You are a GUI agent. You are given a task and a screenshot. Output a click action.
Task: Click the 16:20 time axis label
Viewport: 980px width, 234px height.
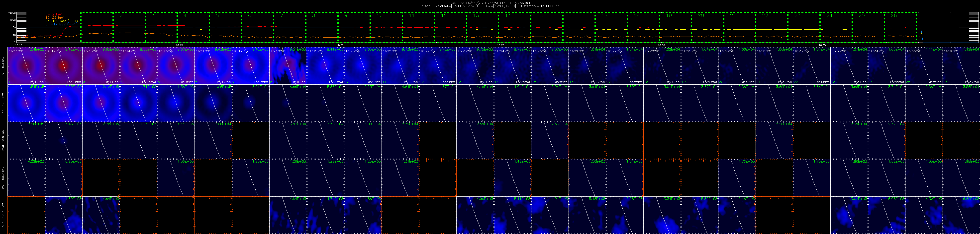click(340, 45)
